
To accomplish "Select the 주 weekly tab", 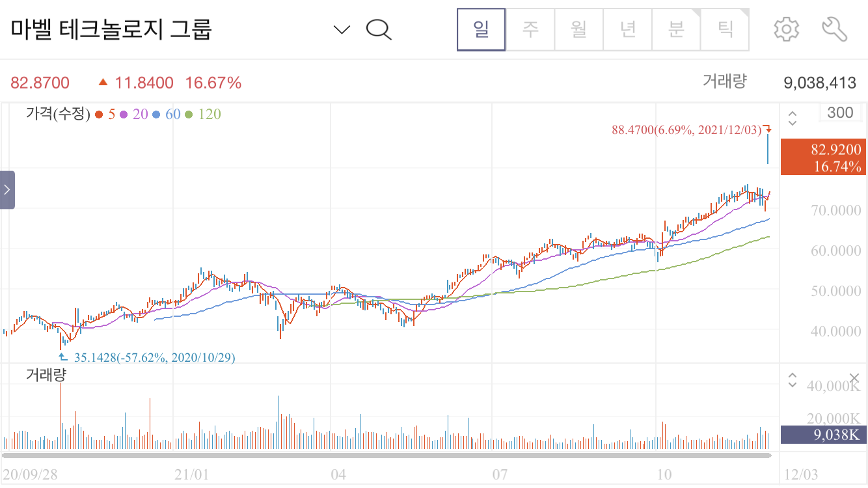I will pos(530,29).
